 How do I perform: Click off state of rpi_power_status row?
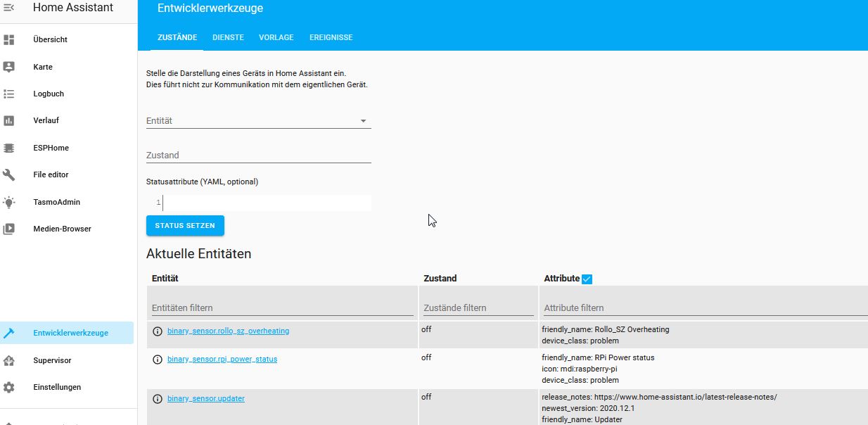[426, 357]
